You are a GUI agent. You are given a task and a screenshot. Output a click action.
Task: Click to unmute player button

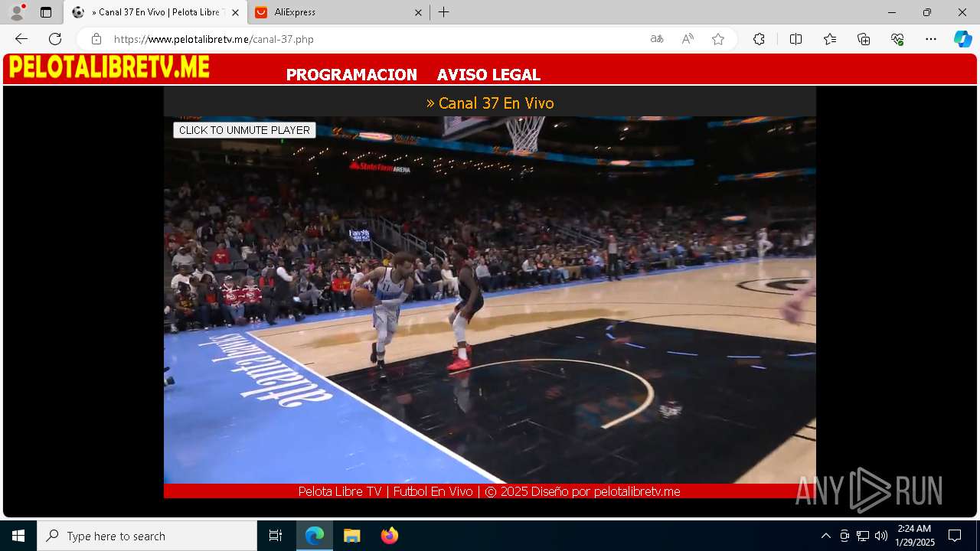pyautogui.click(x=244, y=130)
